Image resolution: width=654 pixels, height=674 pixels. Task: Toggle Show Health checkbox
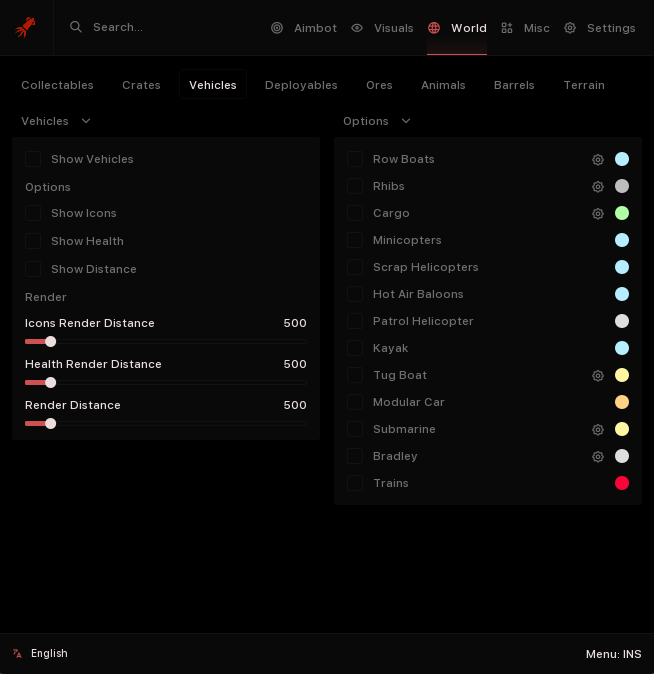pos(33,241)
